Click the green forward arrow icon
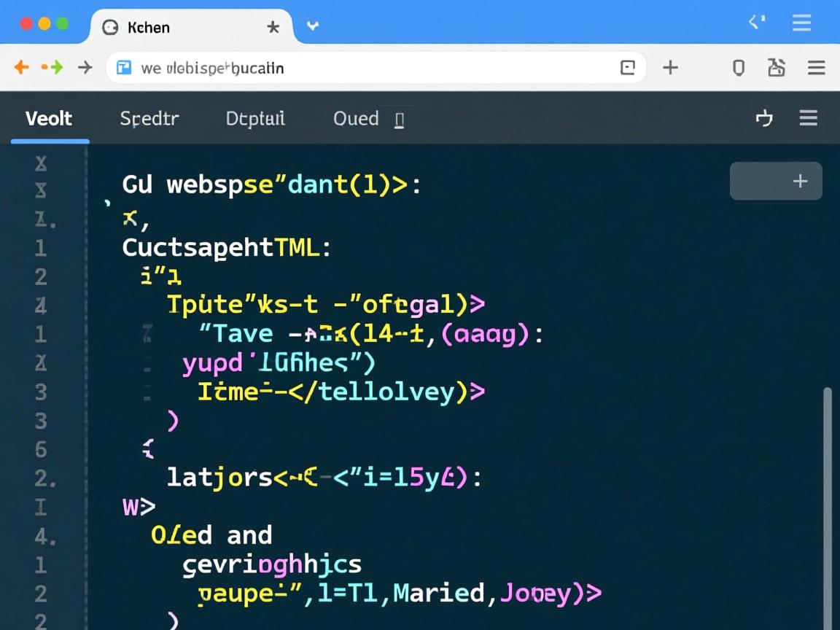 (x=52, y=68)
